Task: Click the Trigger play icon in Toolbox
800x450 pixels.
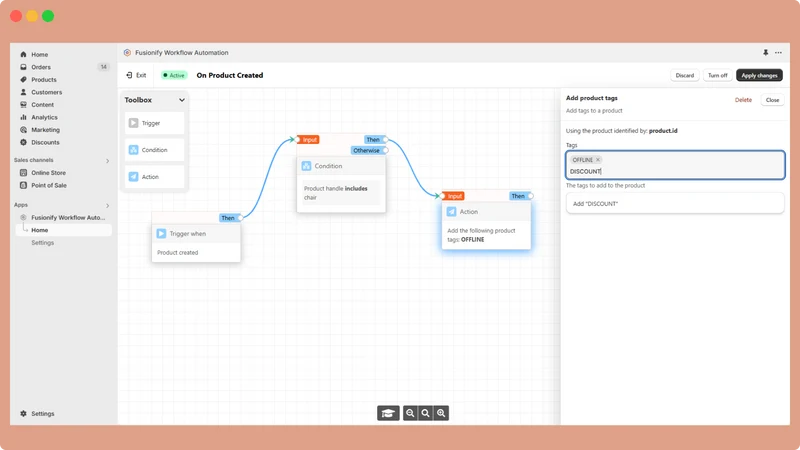Action: [133, 123]
